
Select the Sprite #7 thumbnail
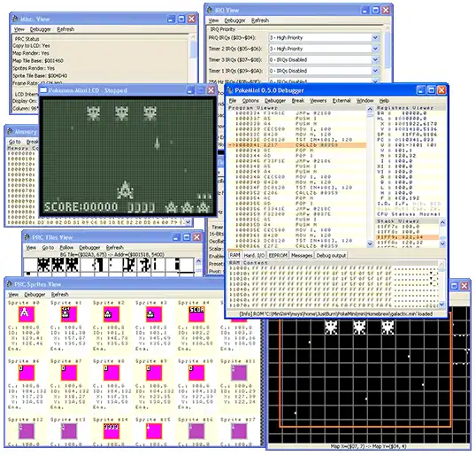(69, 373)
